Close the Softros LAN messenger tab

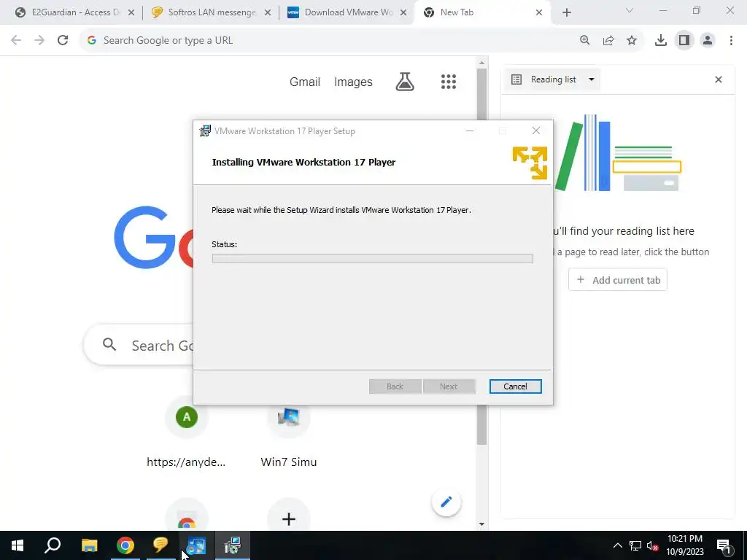click(x=268, y=12)
